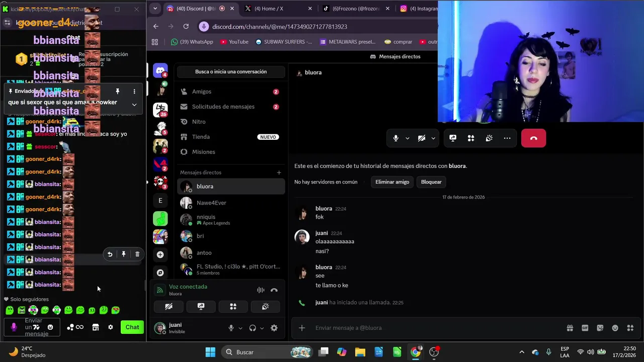Open Tienda in Discord sidebar

click(231, 137)
